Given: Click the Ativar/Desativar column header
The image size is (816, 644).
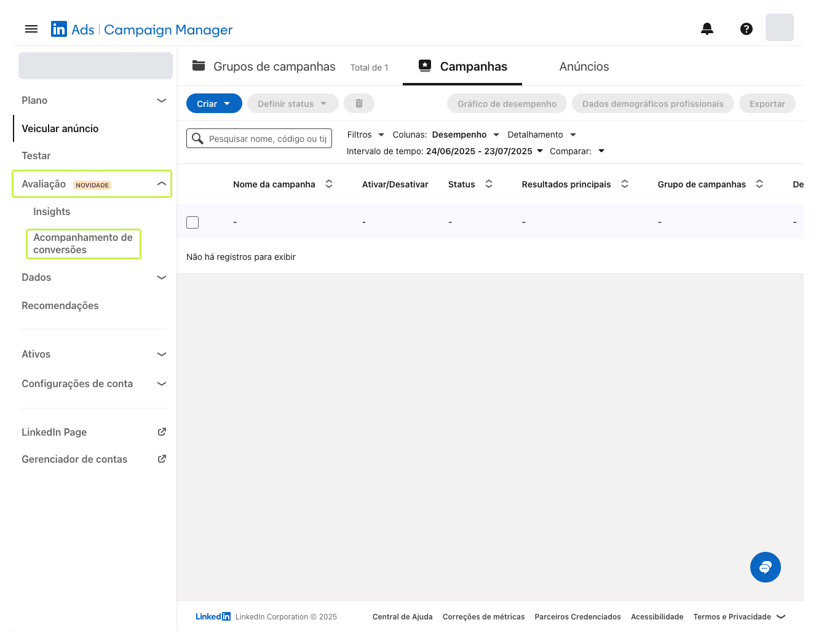Looking at the screenshot, I should (x=395, y=184).
